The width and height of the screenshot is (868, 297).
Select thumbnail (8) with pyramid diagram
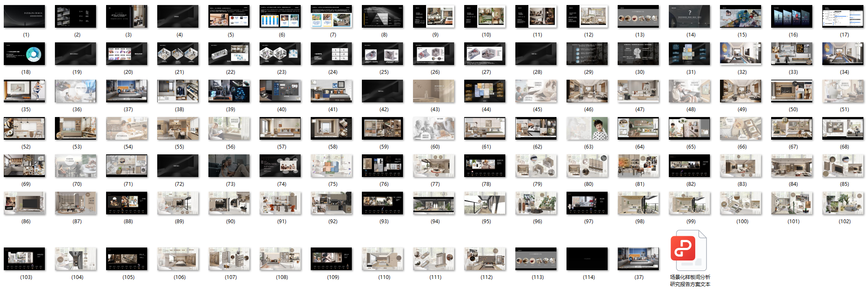[382, 16]
